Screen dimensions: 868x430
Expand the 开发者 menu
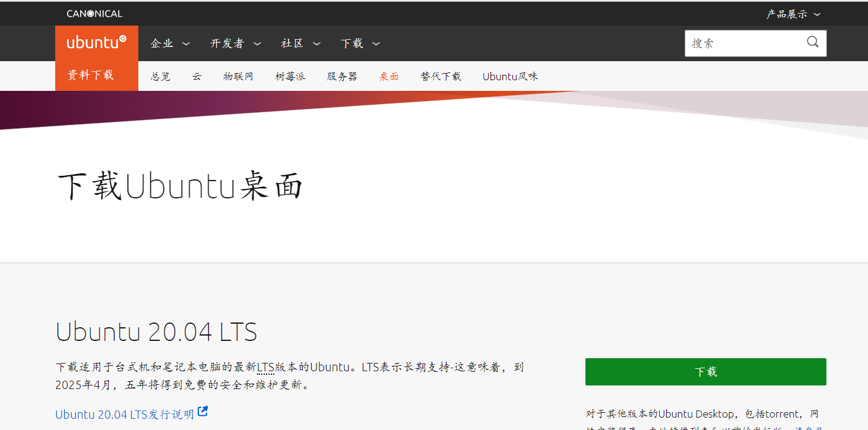[229, 43]
